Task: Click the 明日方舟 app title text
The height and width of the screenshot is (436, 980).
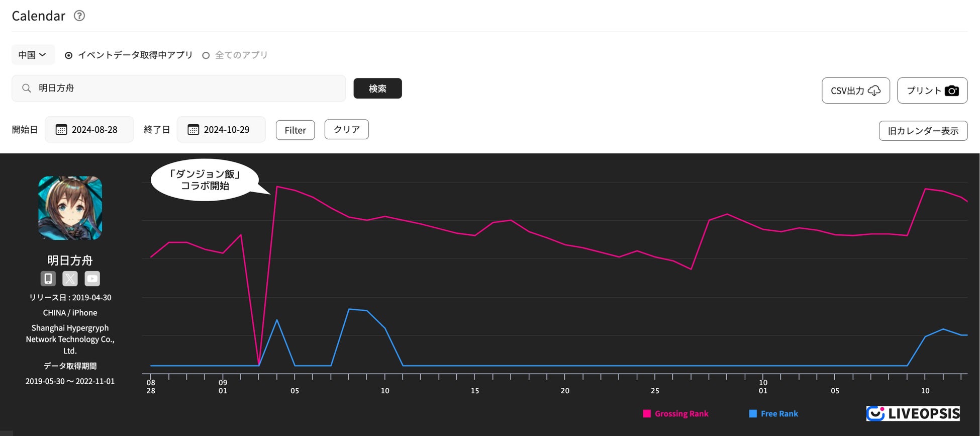Action: click(x=70, y=260)
